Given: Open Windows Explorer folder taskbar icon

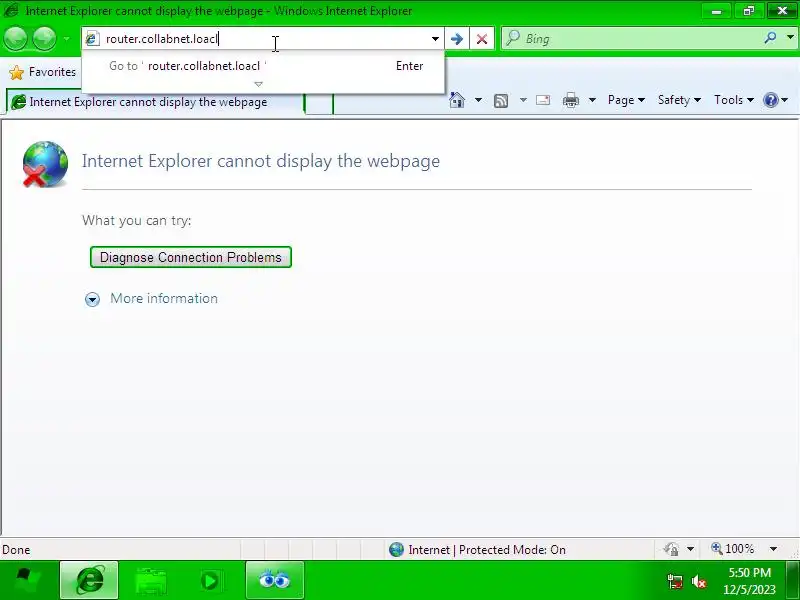Looking at the screenshot, I should point(150,580).
